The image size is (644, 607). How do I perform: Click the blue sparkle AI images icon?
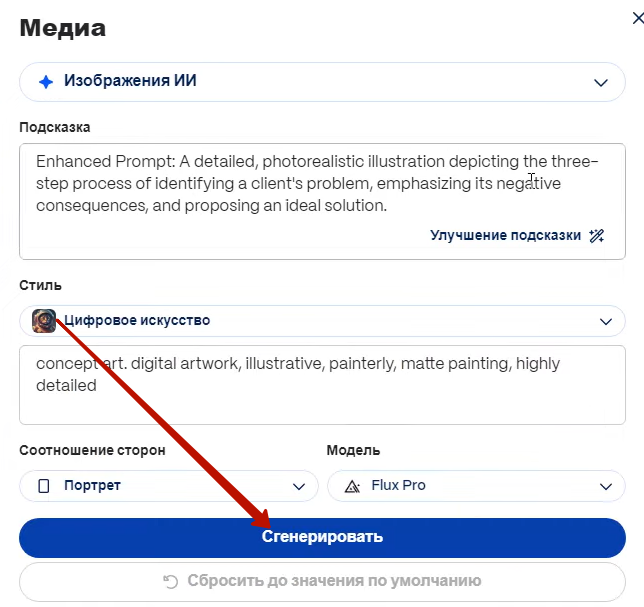click(x=46, y=82)
